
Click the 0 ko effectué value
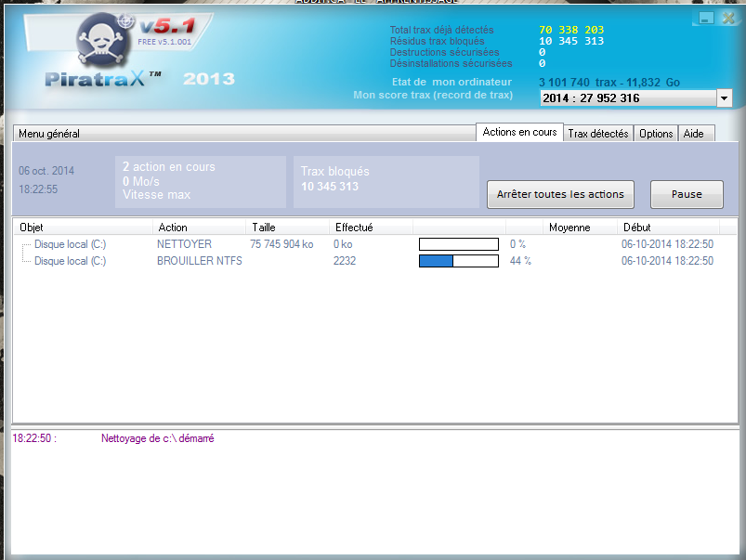coord(343,244)
